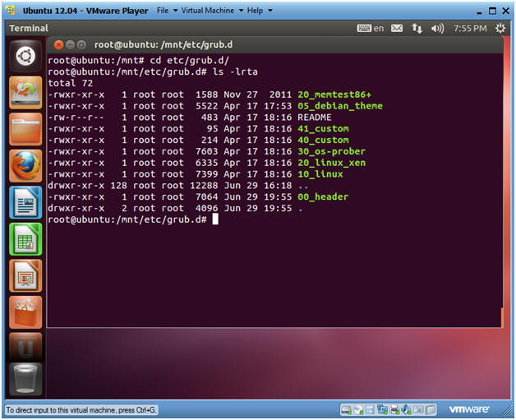This screenshot has width=516, height=420.
Task: Open LibreOffice Writer from the launcher
Action: (25, 202)
